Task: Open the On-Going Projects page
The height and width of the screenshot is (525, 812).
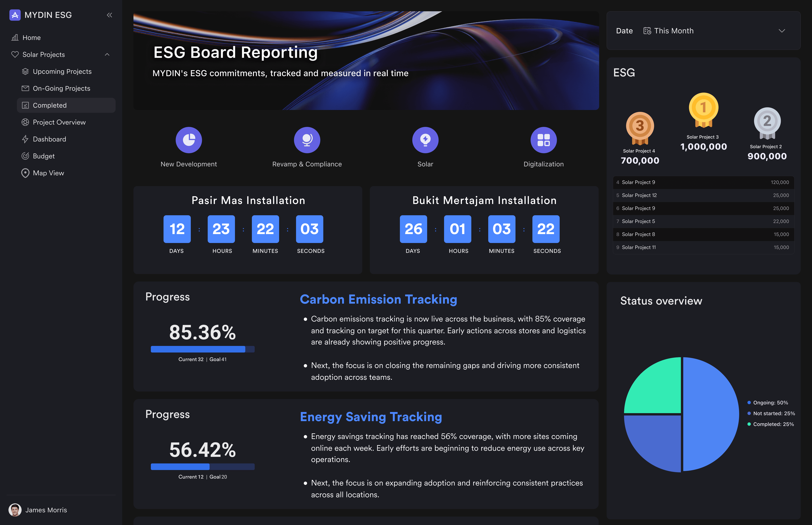Action: pyautogui.click(x=61, y=88)
